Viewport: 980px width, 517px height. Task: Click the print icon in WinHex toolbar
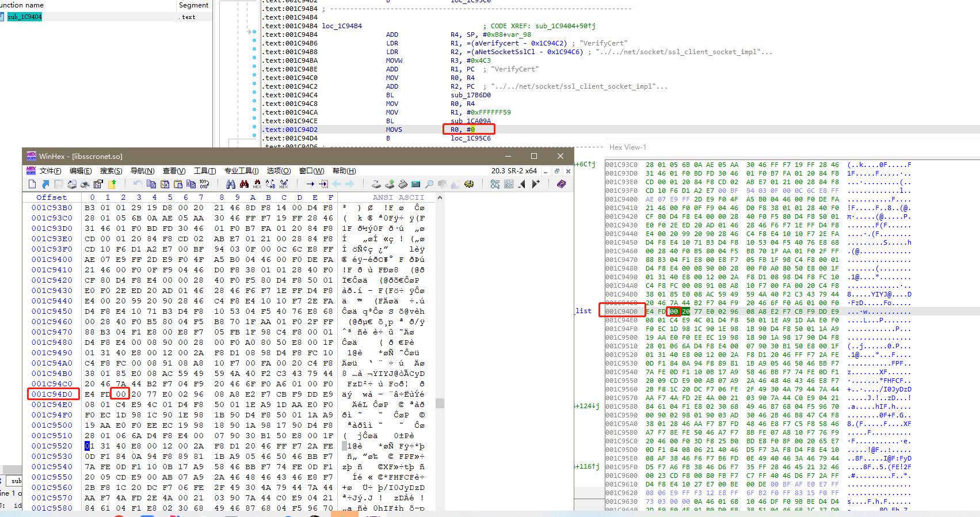pos(85,184)
